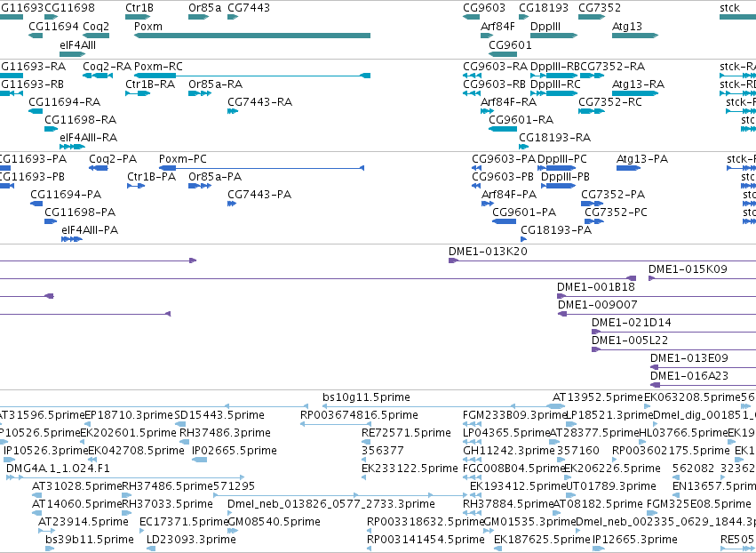Click the DME1-013K20 BAC clone
Screen dimensions: 756x553
602,260
